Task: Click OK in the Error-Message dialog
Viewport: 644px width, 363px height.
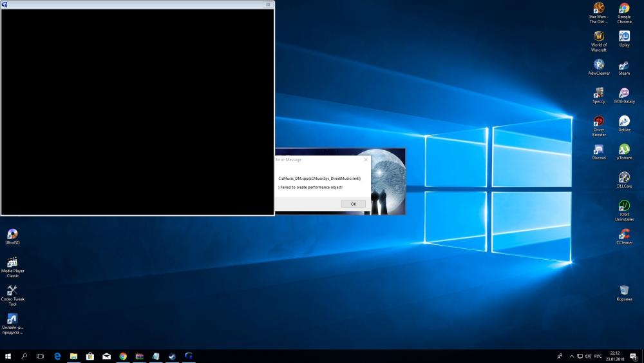Action: tap(353, 204)
